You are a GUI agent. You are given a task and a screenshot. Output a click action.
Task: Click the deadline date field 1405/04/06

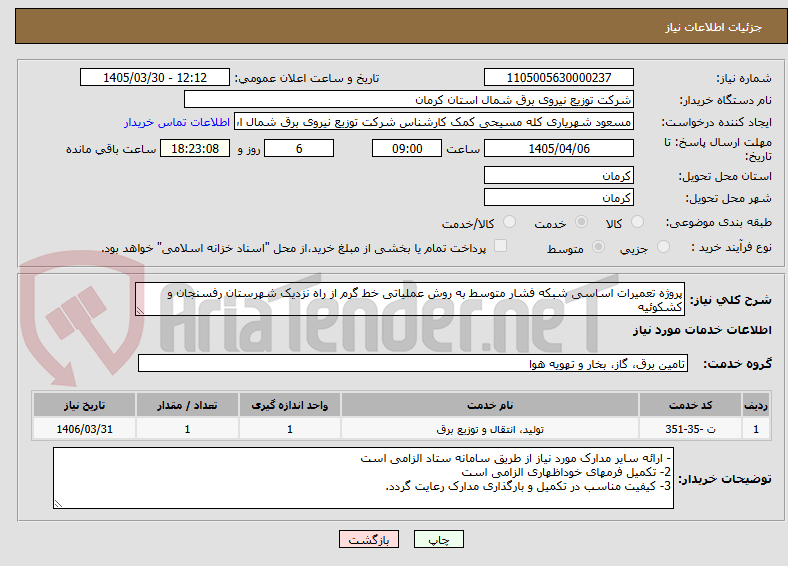(558, 148)
